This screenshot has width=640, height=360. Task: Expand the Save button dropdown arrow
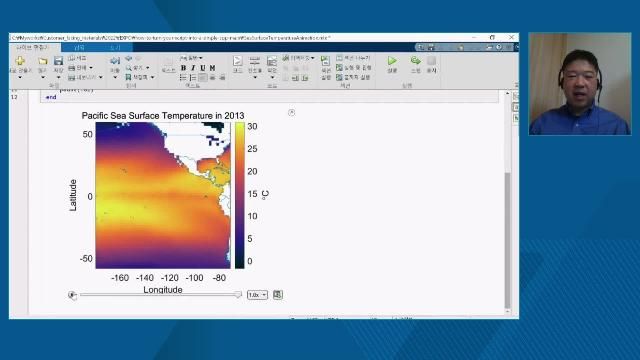point(58,78)
